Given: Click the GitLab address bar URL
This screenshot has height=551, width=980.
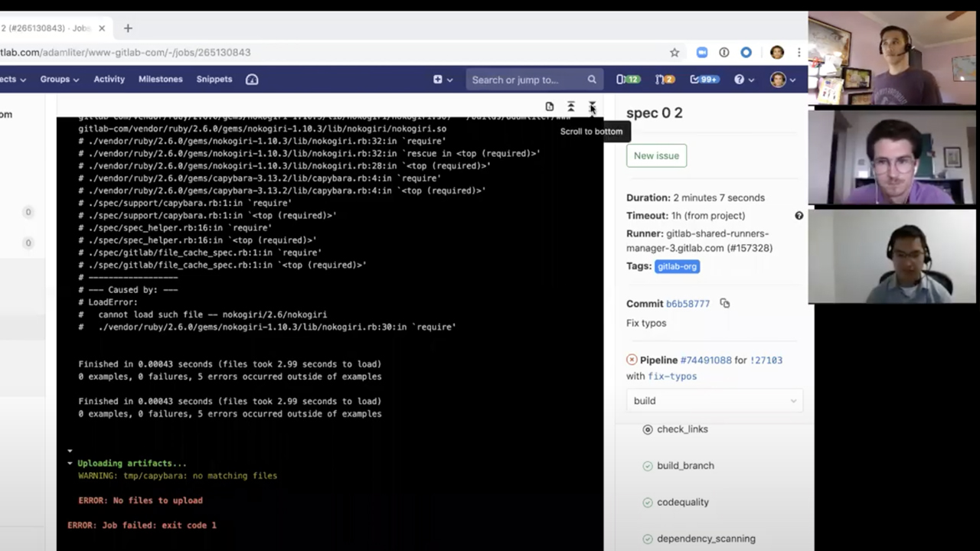Looking at the screenshot, I should [126, 53].
